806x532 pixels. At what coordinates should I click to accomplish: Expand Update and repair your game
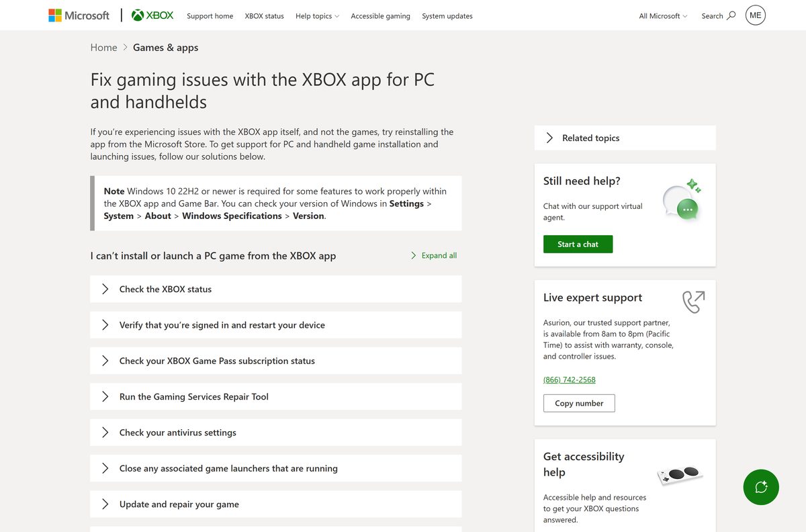275,504
